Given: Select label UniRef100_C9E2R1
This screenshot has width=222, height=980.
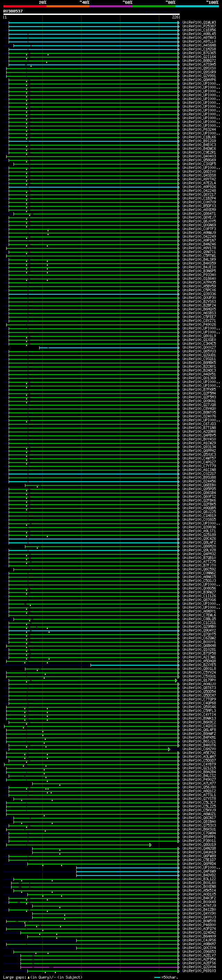Looking at the screenshot, I should coord(199,152).
